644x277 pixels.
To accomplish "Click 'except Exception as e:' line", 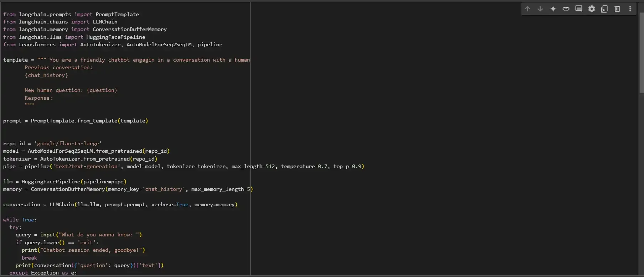I will tap(43, 273).
